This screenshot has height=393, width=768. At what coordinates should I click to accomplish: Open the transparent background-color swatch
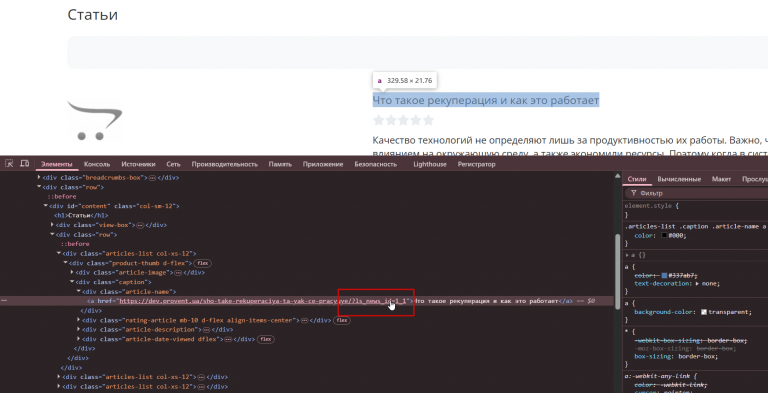704,312
